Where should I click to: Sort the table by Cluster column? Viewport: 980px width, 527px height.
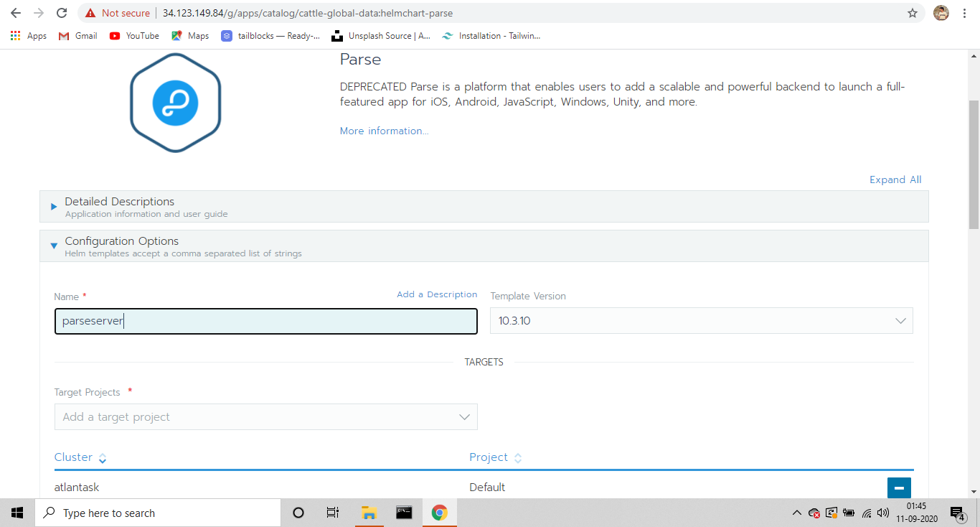(x=80, y=457)
